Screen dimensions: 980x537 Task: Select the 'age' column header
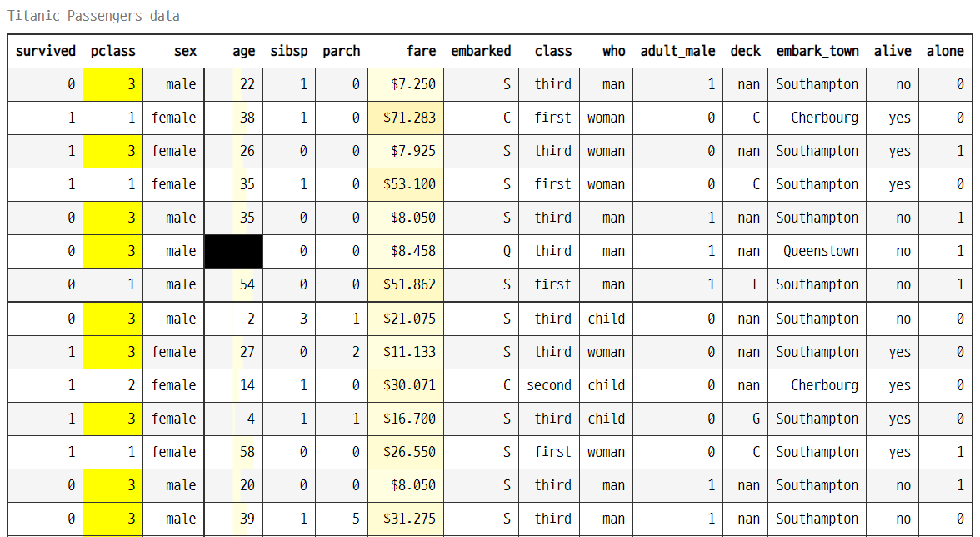pyautogui.click(x=233, y=51)
